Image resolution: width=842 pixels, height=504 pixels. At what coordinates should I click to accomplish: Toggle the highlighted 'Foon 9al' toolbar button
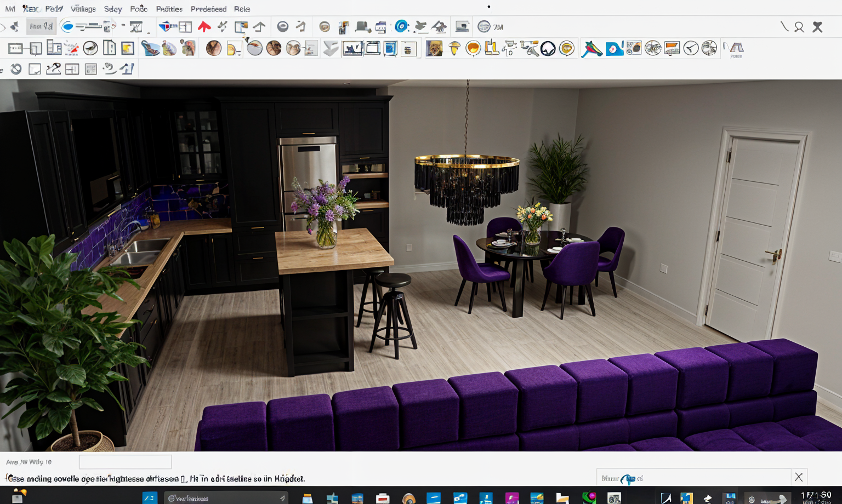(x=41, y=26)
